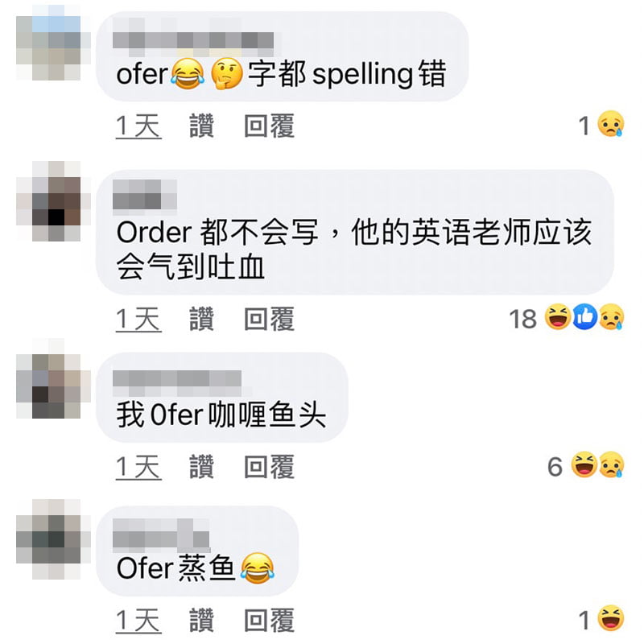
Task: Like the 'Order 都不会写' comment via 讚
Action: [x=202, y=318]
